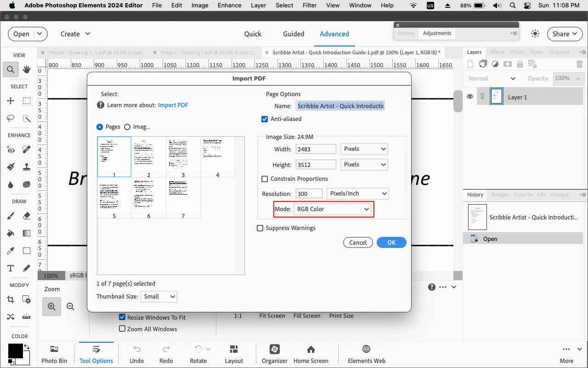
Task: Open the Mode RGB Color dropdown
Action: [332, 209]
